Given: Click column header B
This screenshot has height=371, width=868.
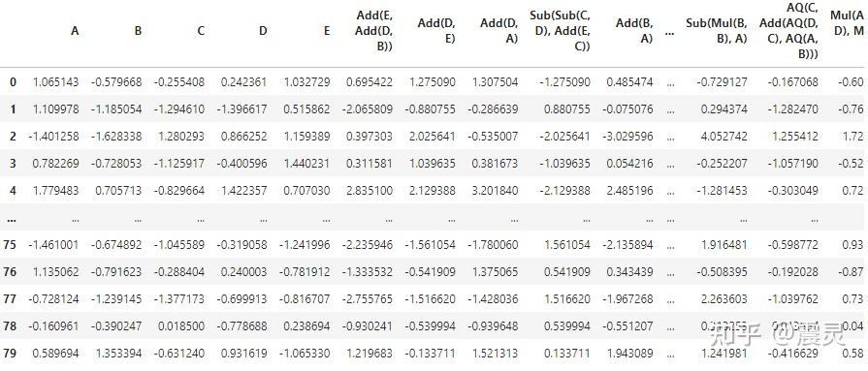Looking at the screenshot, I should 139,31.
